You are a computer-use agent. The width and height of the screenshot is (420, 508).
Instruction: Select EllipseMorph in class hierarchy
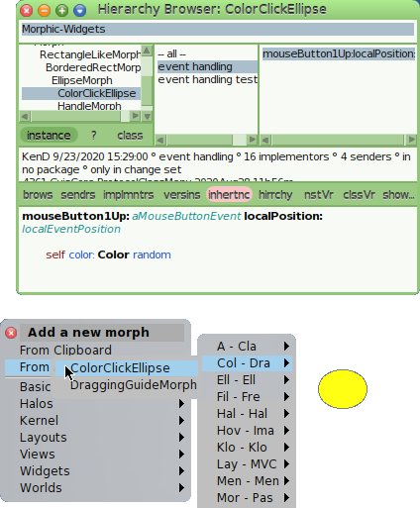81,80
